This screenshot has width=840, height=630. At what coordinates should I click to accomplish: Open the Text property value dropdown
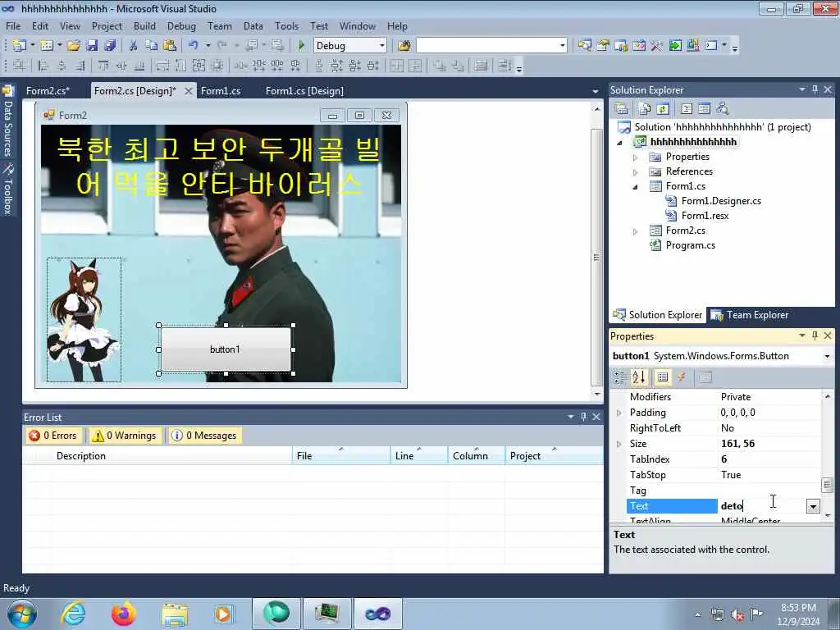(x=813, y=505)
